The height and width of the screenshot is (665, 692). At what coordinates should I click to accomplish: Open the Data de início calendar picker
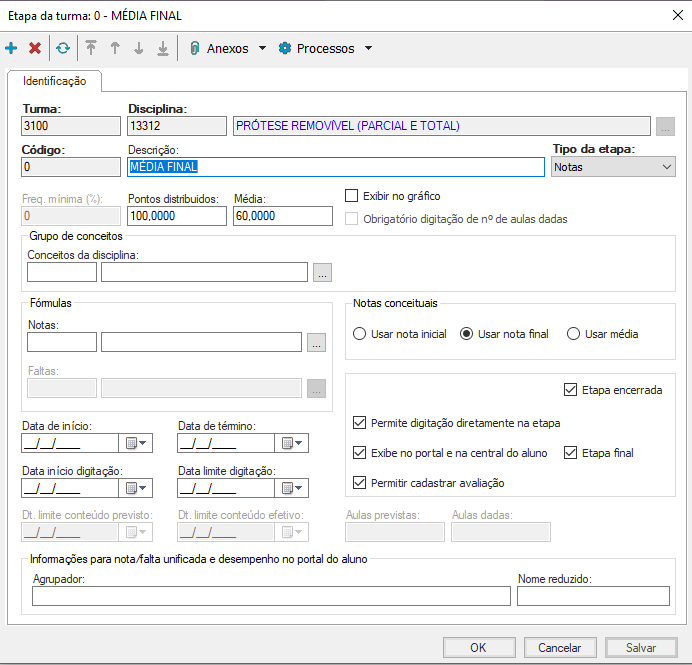[x=135, y=443]
